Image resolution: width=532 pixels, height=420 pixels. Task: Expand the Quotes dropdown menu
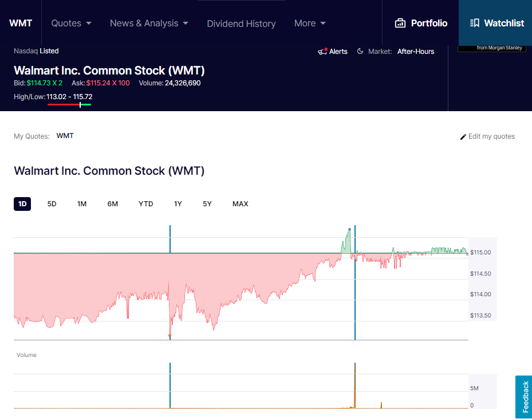point(71,23)
